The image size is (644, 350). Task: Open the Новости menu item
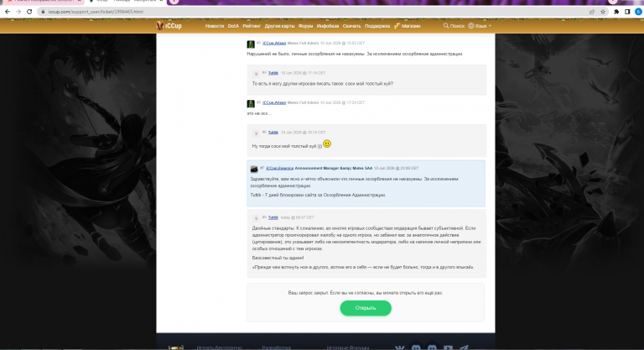pyautogui.click(x=215, y=26)
